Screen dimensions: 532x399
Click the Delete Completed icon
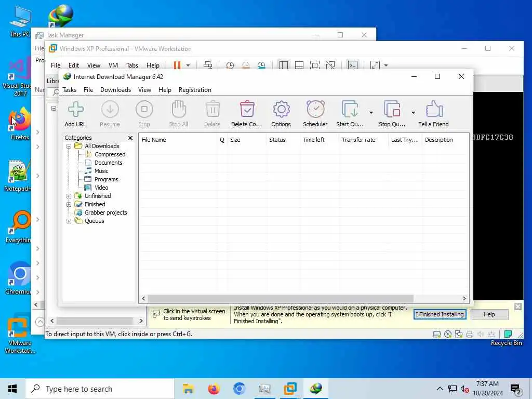coord(247,114)
